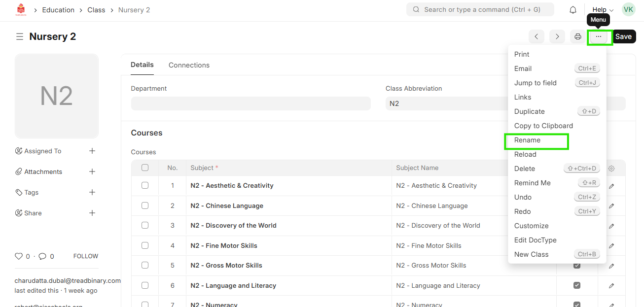
Task: Click the three-dot Menu button
Action: pos(599,36)
